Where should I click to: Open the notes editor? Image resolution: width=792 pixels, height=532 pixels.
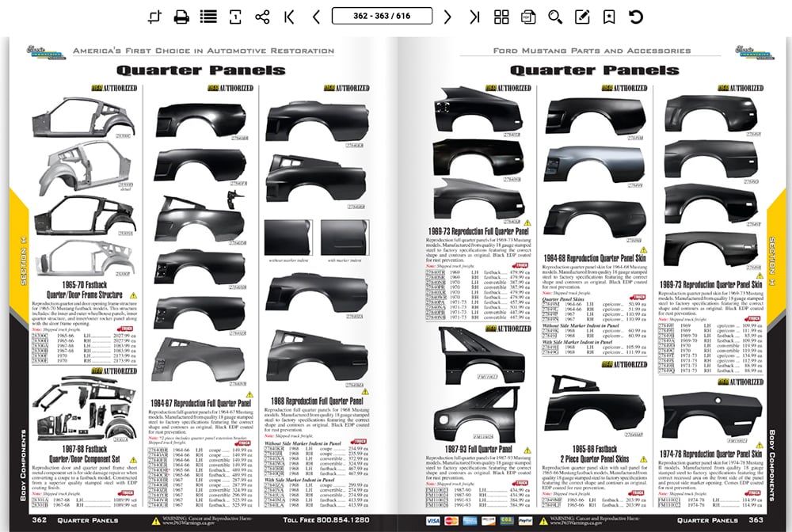pyautogui.click(x=582, y=17)
